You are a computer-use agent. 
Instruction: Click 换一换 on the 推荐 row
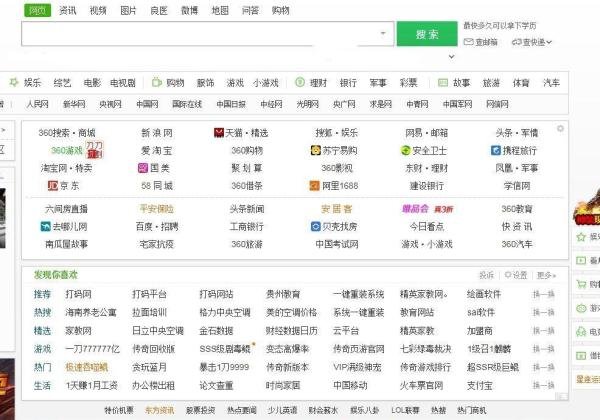click(544, 294)
